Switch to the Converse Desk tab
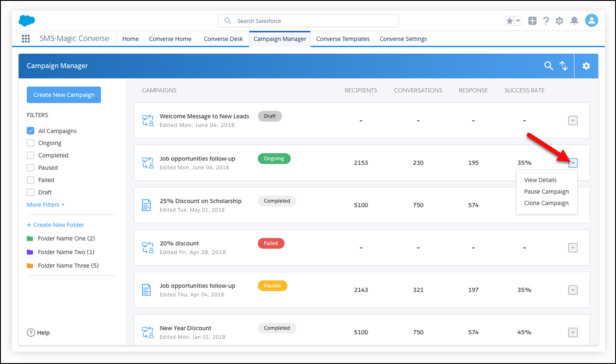Image resolution: width=616 pixels, height=364 pixels. click(224, 39)
